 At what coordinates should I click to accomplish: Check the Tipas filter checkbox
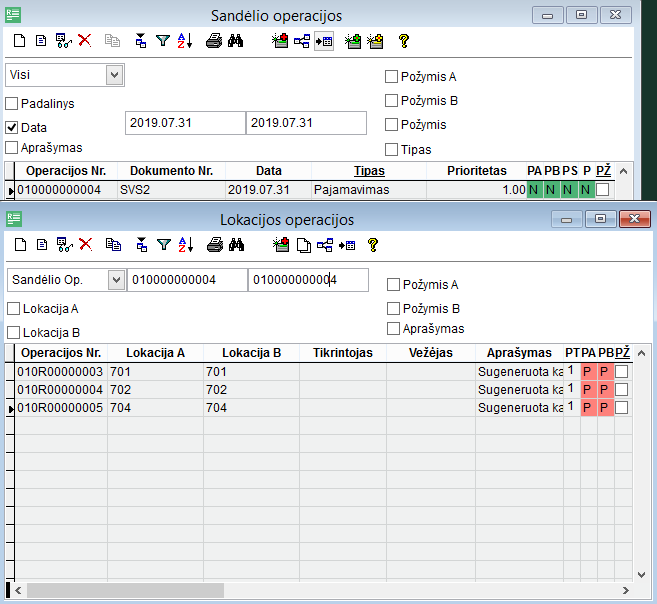(x=392, y=150)
